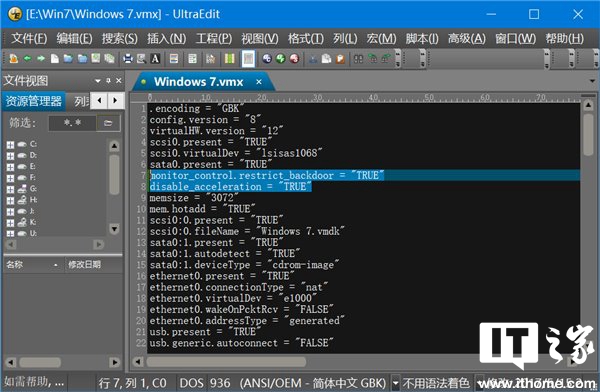Screen dimensions: 600x392
Task: Click the print preview magnifier icon
Action: pos(141,59)
